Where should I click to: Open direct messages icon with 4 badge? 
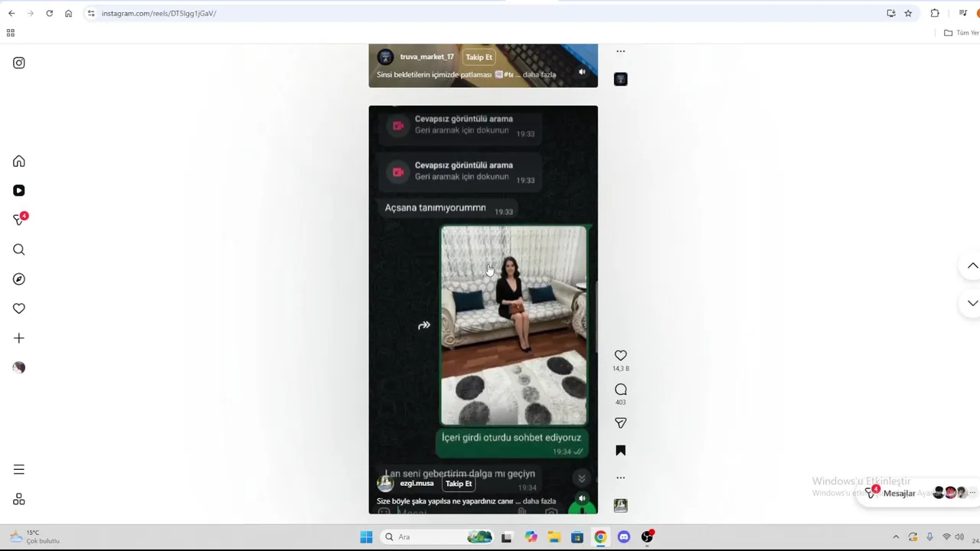click(20, 220)
